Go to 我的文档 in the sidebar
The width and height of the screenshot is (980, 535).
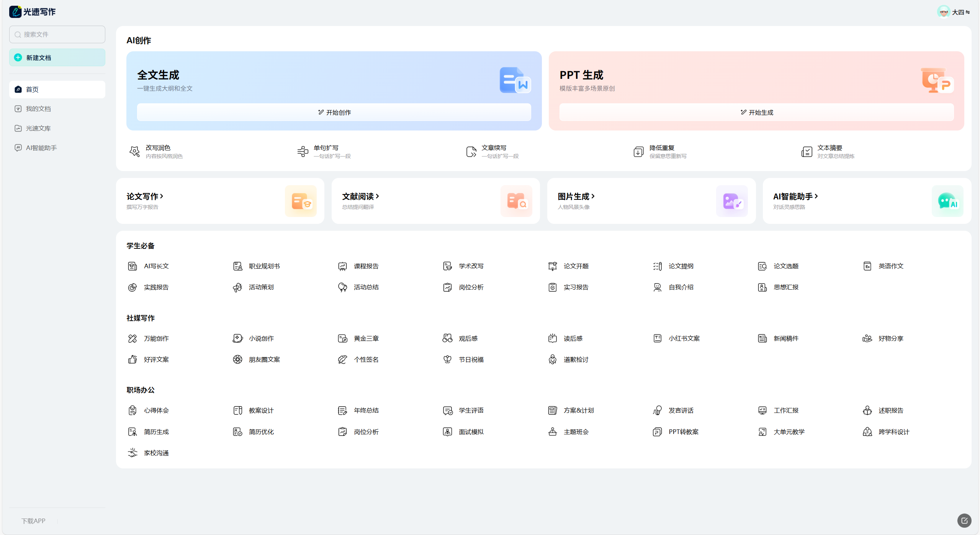click(x=38, y=109)
